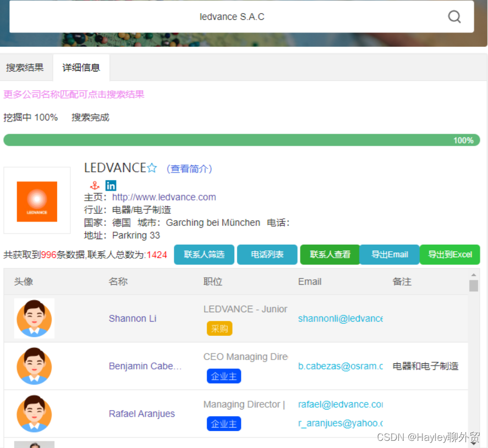Star the LEDVANCE company as favorite
Viewport: 488px width, 448px height.
click(152, 168)
